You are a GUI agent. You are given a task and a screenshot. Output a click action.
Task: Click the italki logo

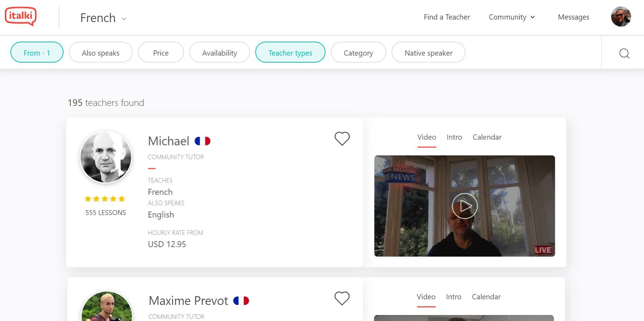(x=21, y=16)
